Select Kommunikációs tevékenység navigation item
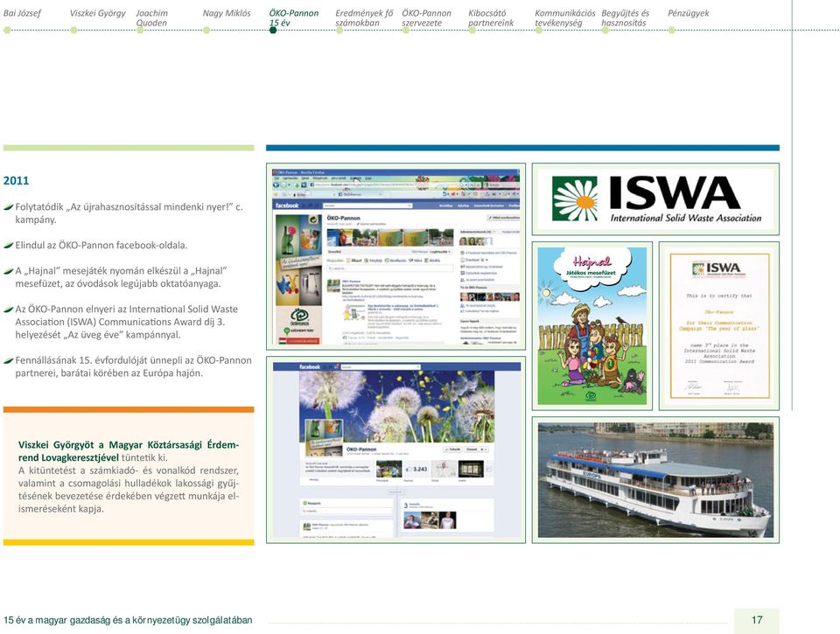840x634 pixels. [x=564, y=17]
